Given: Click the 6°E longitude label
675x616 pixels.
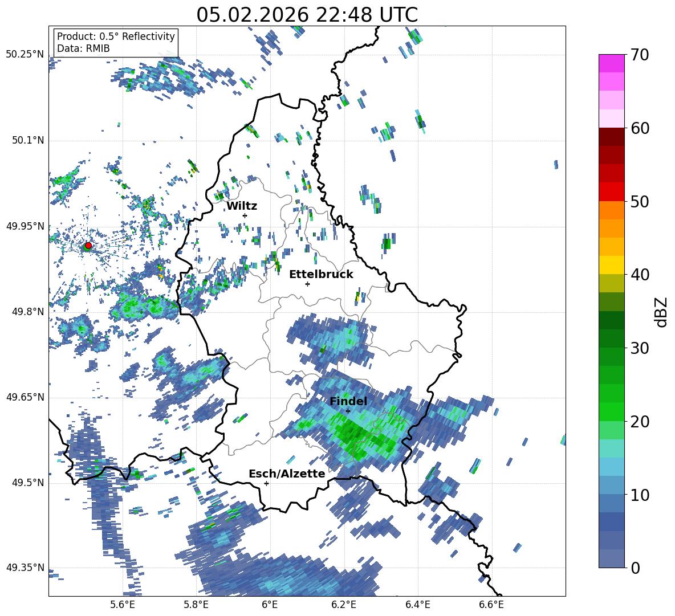Looking at the screenshot, I should click(270, 605).
